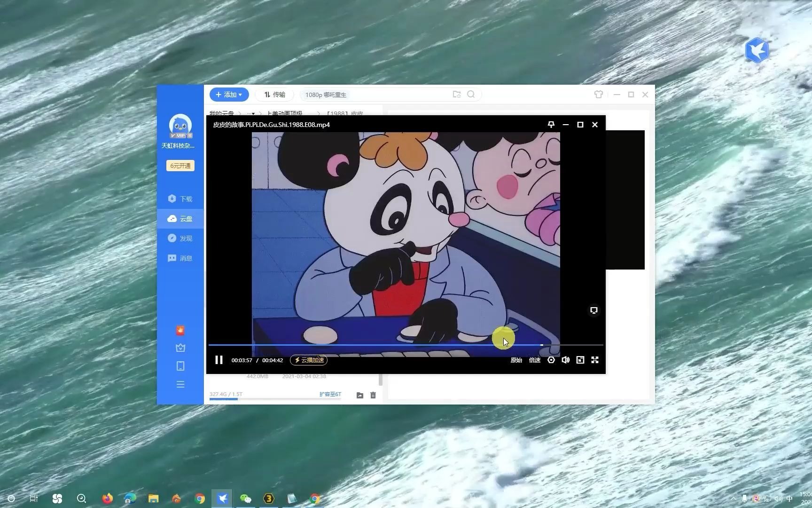The width and height of the screenshot is (812, 508).
Task: Click the crown member icon in sidebar
Action: click(180, 348)
